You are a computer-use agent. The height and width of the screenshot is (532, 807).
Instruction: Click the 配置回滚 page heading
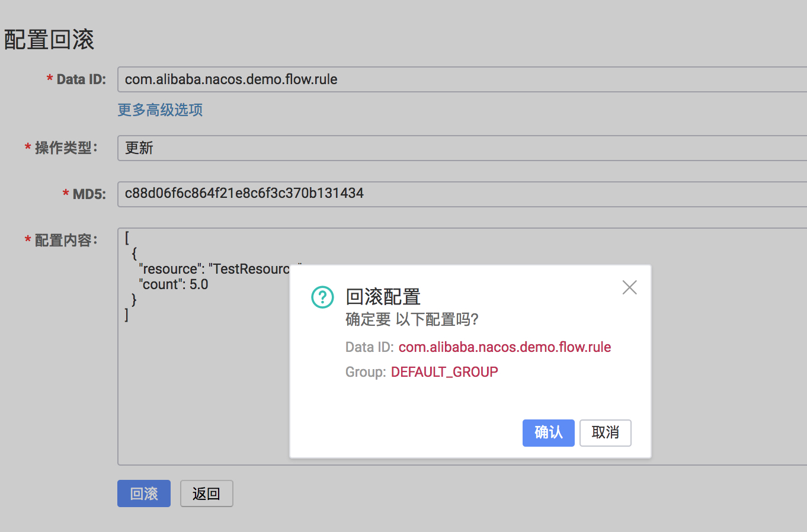(x=49, y=40)
